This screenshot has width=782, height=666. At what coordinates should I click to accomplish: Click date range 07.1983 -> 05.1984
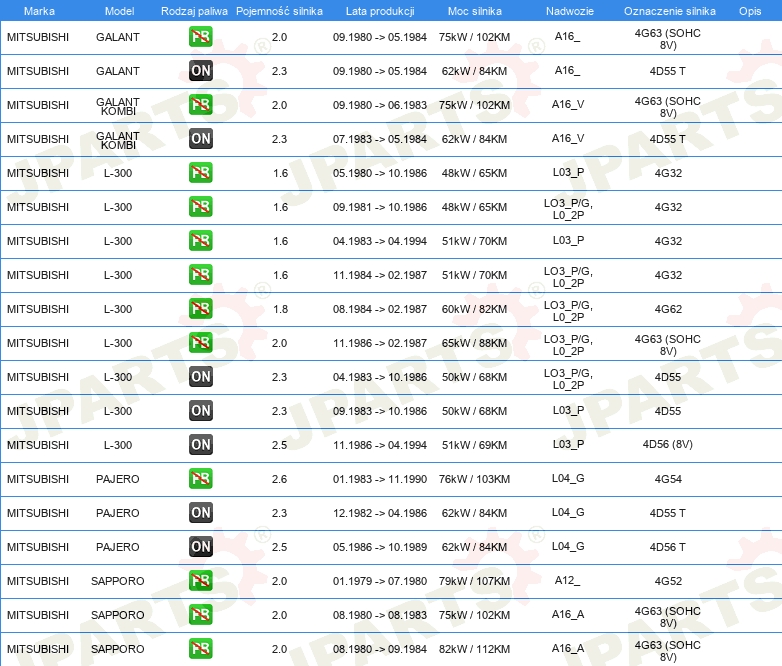tap(380, 139)
